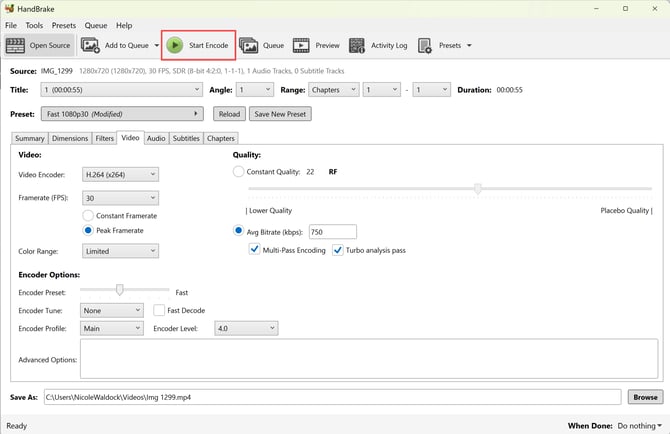Select the Constant Framerate radio button
The height and width of the screenshot is (434, 670).
tap(88, 215)
